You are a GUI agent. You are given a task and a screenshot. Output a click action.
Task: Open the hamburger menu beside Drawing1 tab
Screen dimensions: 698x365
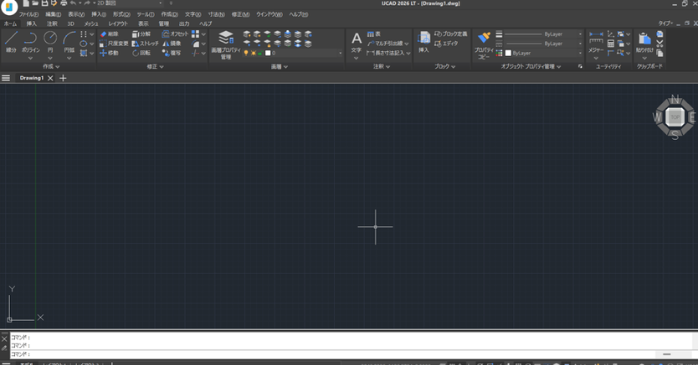click(6, 78)
